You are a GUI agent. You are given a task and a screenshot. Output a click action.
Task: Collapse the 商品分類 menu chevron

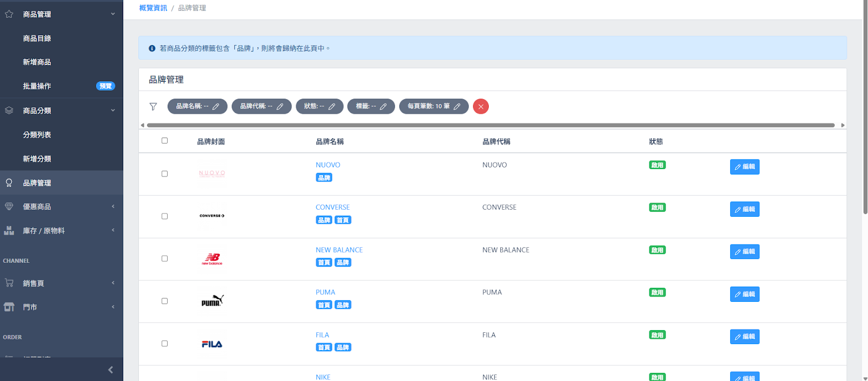[x=113, y=110]
